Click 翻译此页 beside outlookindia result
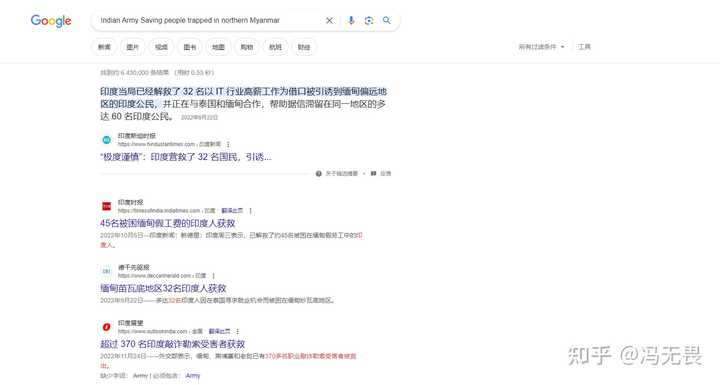Screen dimensions: 720x385 pyautogui.click(x=219, y=331)
